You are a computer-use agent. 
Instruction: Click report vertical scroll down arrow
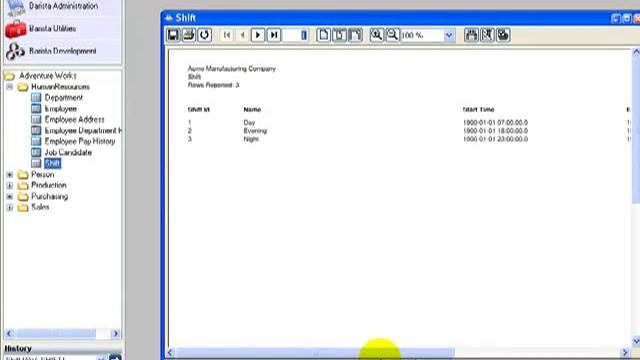pyautogui.click(x=636, y=341)
